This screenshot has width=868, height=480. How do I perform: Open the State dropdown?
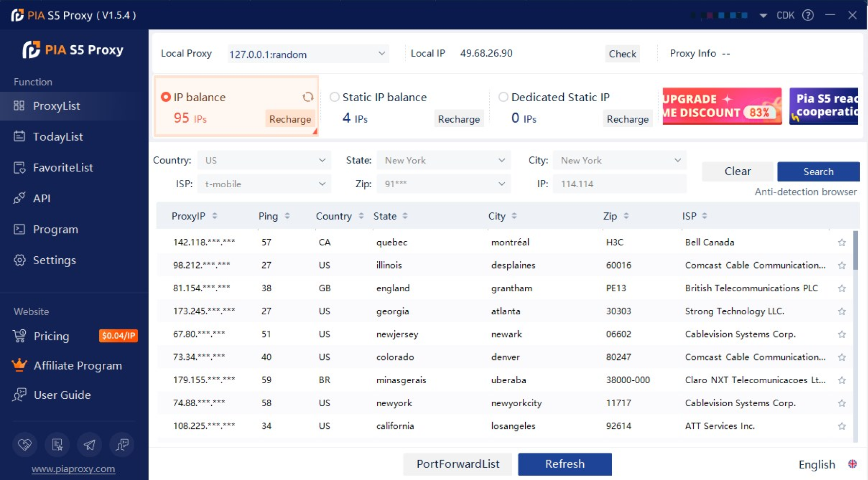pos(443,160)
